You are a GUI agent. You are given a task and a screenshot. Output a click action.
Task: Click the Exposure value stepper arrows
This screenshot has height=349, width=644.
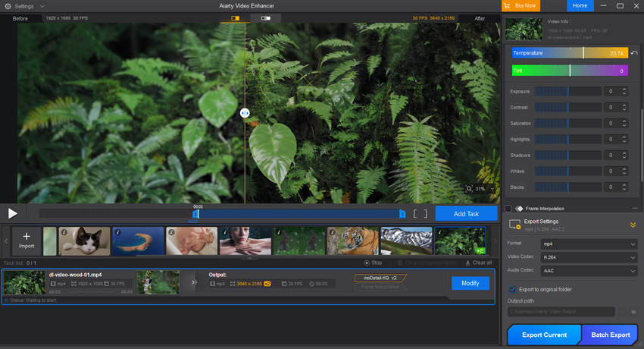(624, 92)
